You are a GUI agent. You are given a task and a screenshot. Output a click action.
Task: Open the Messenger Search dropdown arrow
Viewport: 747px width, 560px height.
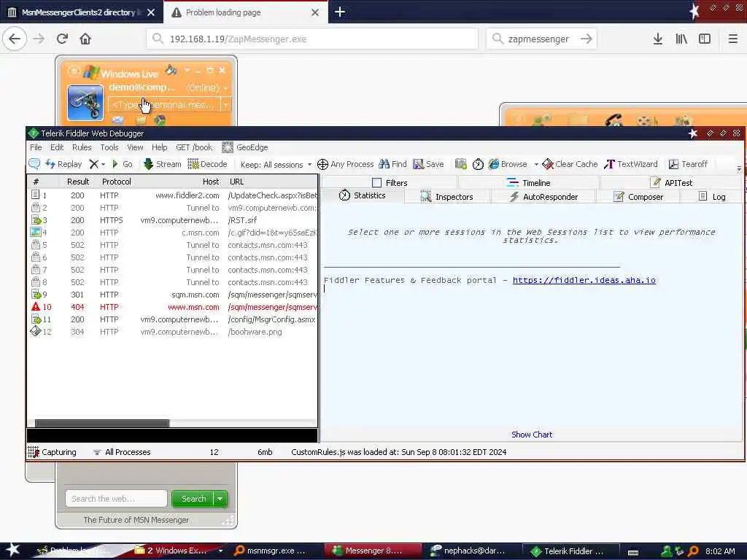[x=220, y=499]
